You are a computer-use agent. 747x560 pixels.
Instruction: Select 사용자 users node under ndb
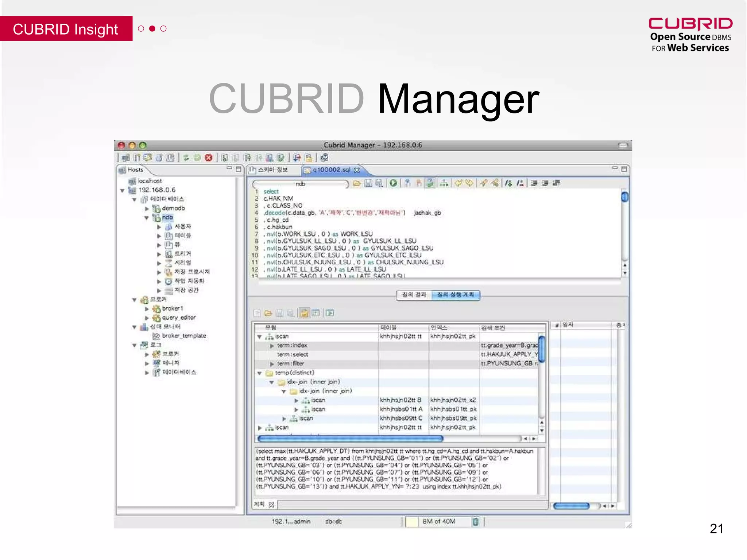(x=179, y=226)
